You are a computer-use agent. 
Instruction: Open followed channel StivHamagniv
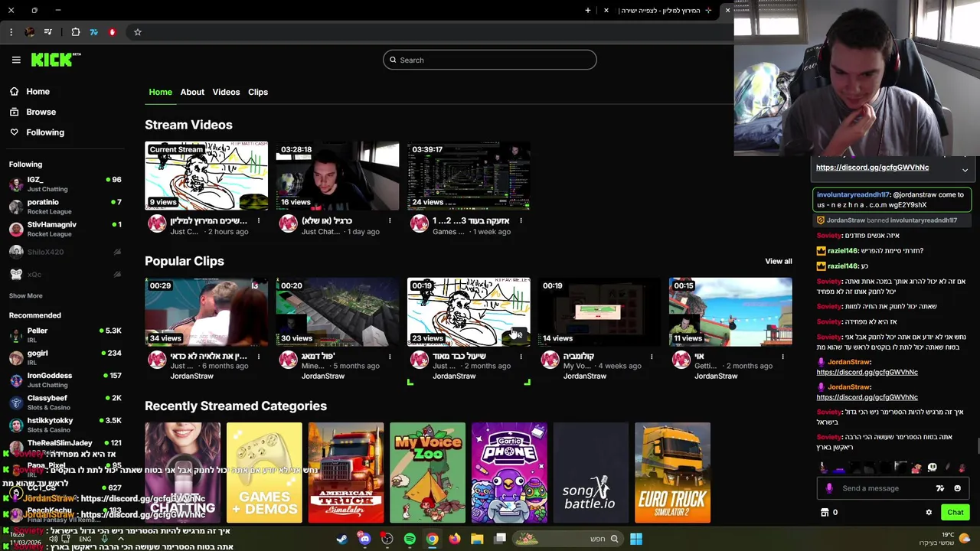(65, 229)
